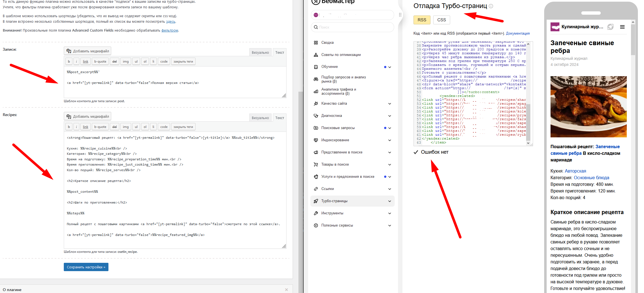Click the Сводка icon in Webmaster sidebar
This screenshot has height=293, width=644.
click(316, 43)
